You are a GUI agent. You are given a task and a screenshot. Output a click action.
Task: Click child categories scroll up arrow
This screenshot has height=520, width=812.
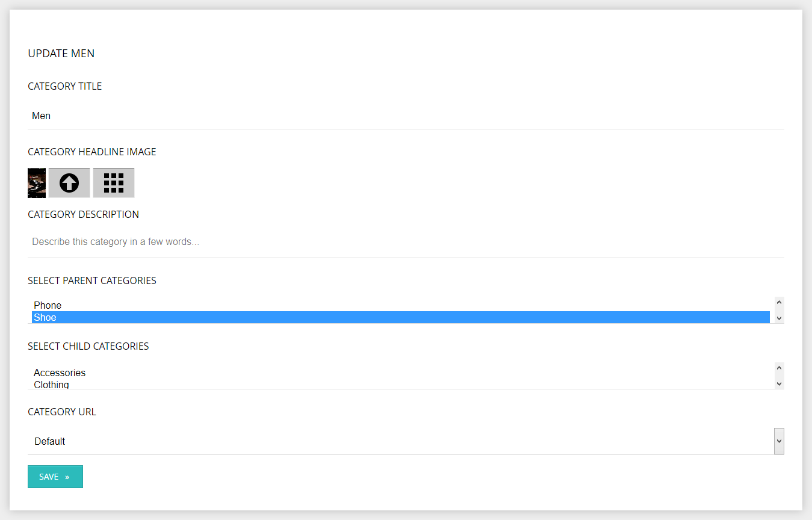pos(779,368)
